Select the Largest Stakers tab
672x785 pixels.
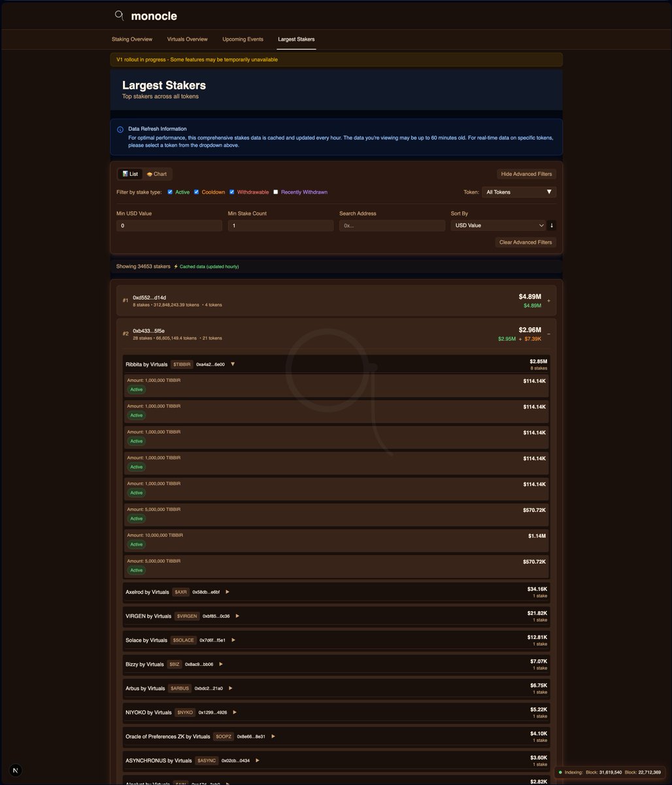pos(296,39)
